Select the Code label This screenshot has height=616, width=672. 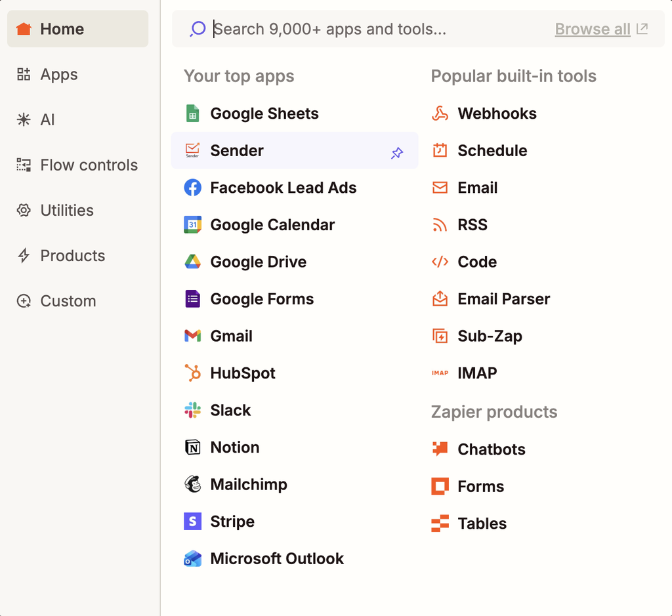(x=477, y=262)
